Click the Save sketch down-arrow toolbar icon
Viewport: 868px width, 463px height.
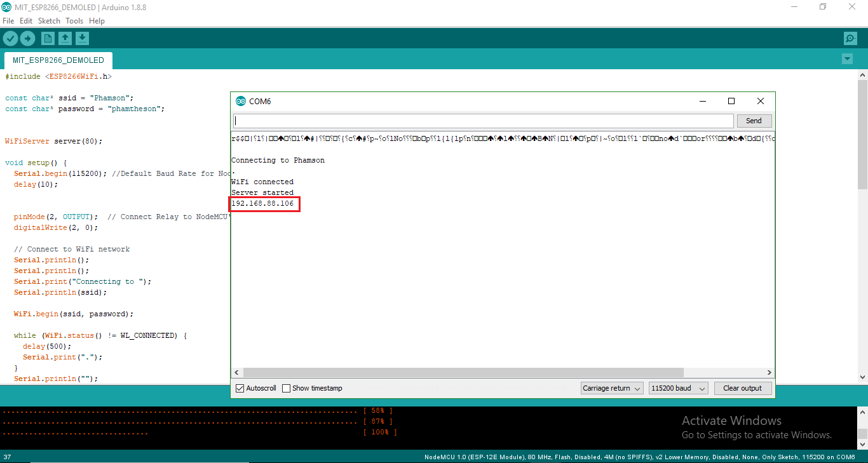pos(82,39)
